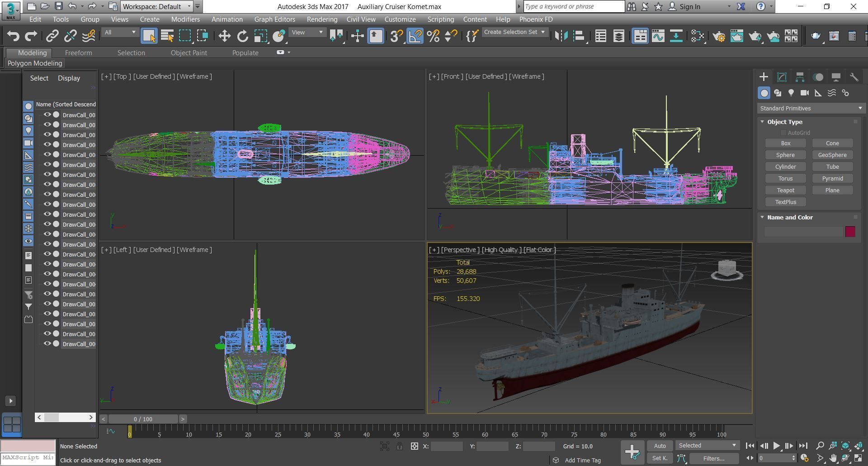Select the Lights category in Create panel
868x466 pixels.
coord(791,93)
